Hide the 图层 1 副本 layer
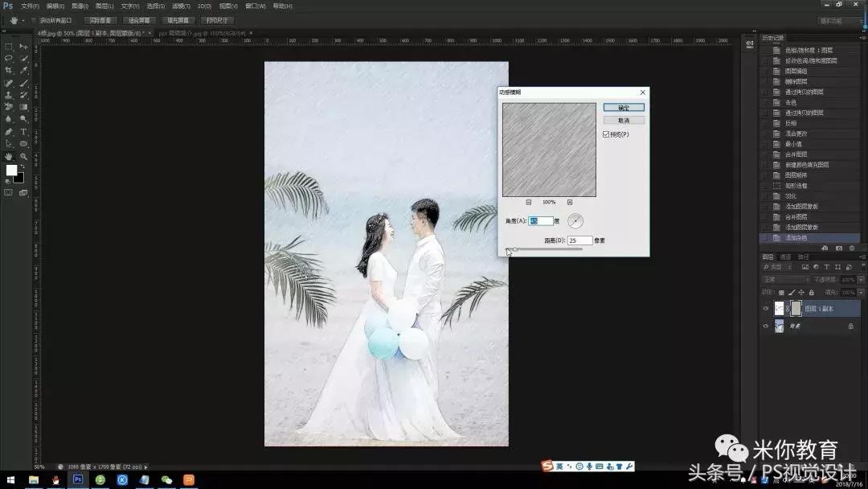This screenshot has height=489, width=868. tap(765, 308)
